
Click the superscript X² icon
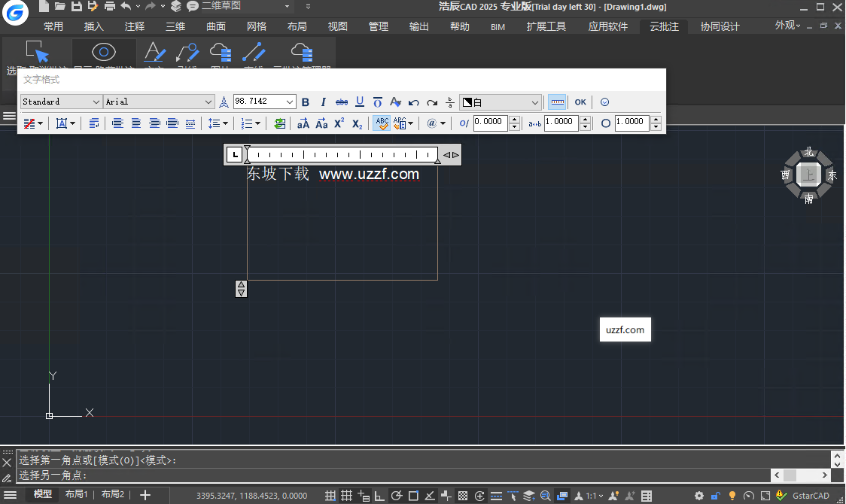click(x=339, y=123)
